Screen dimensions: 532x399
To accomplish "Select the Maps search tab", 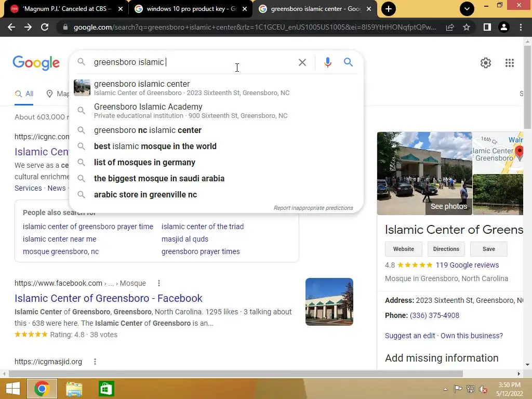I will click(58, 94).
